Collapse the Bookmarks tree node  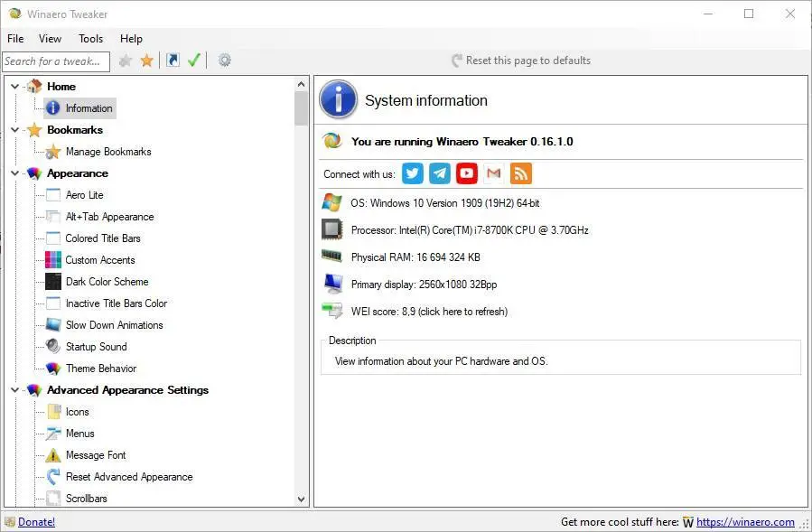coord(15,130)
